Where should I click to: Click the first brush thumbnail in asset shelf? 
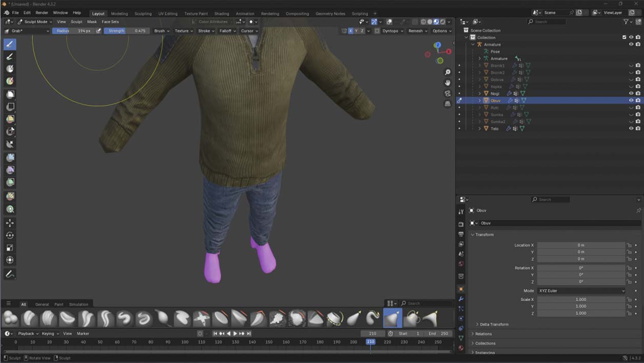click(10, 319)
